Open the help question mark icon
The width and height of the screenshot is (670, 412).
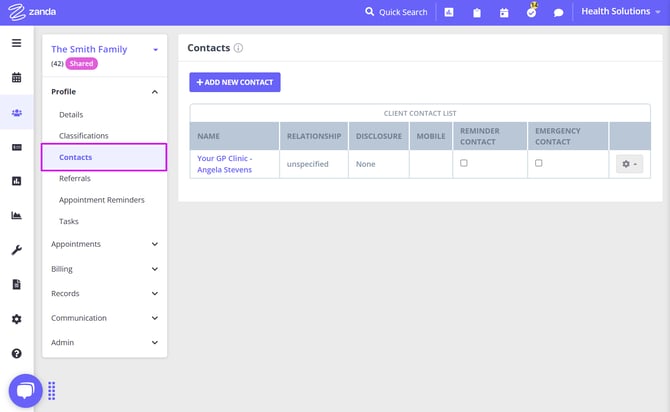coord(16,353)
